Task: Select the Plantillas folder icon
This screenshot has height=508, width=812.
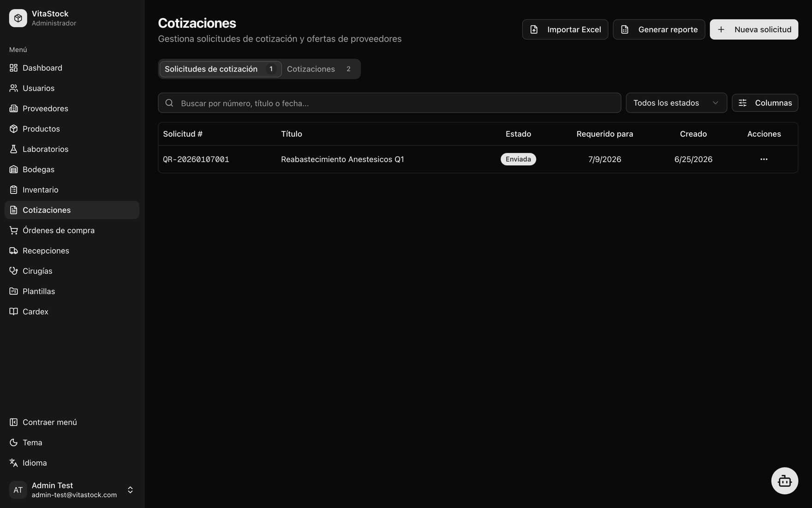Action: click(x=13, y=291)
